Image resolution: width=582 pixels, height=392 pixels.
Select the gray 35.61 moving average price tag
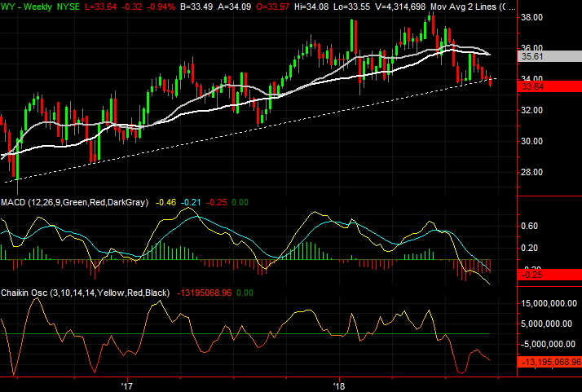(x=549, y=56)
